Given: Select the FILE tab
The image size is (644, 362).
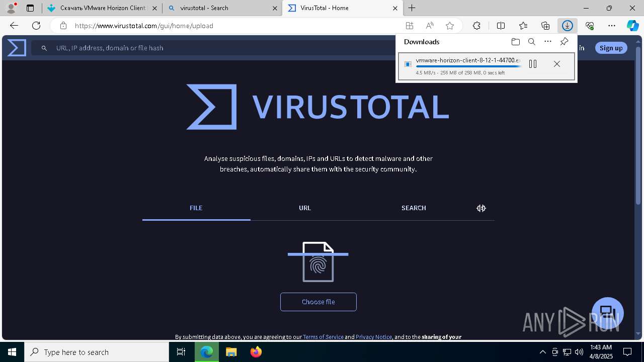Looking at the screenshot, I should pyautogui.click(x=196, y=208).
